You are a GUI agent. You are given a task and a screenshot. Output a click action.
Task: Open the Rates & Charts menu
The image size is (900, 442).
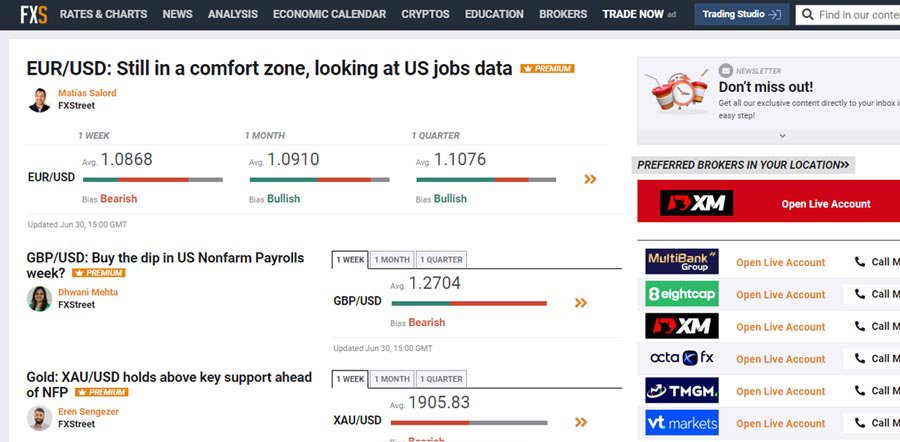[x=103, y=14]
